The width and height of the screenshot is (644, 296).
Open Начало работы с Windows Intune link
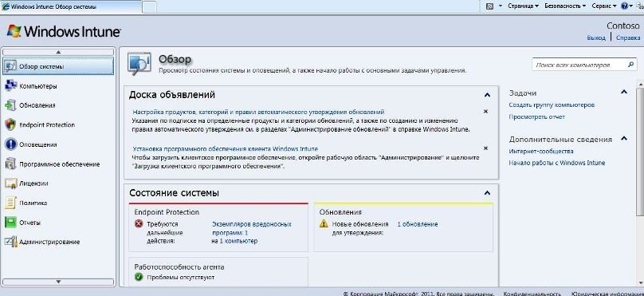pos(557,163)
